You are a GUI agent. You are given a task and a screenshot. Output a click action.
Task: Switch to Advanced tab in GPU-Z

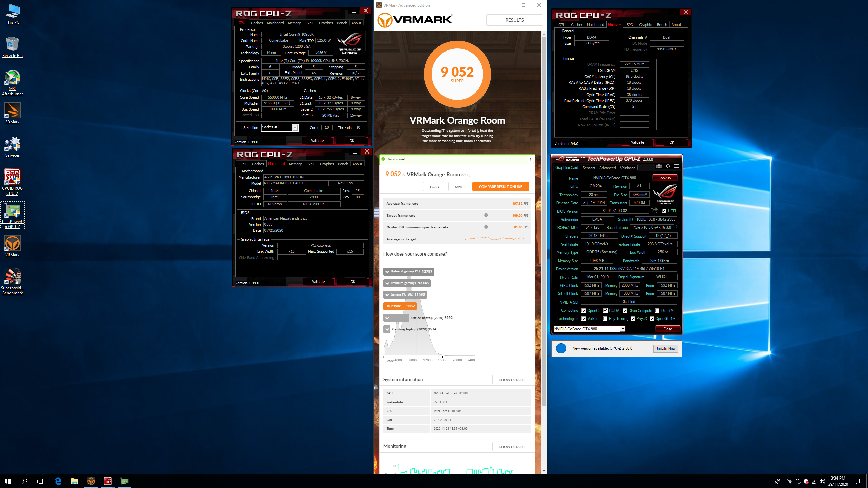[x=607, y=168]
